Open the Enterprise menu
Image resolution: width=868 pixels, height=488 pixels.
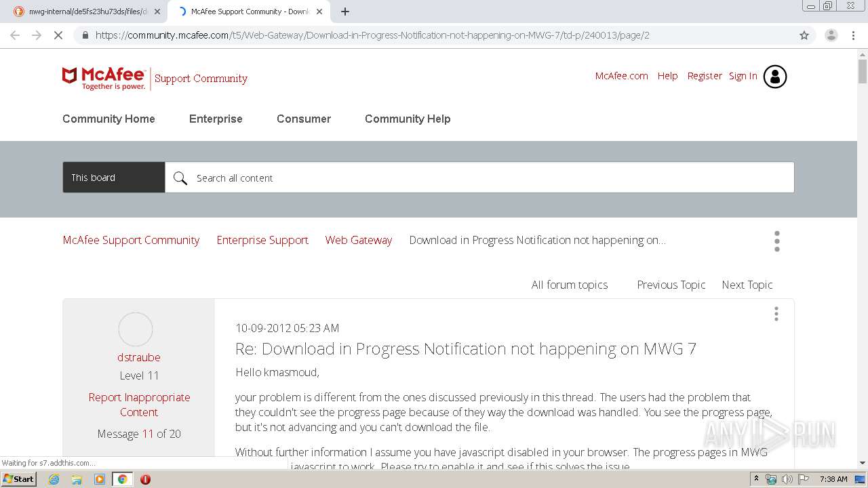(x=216, y=119)
